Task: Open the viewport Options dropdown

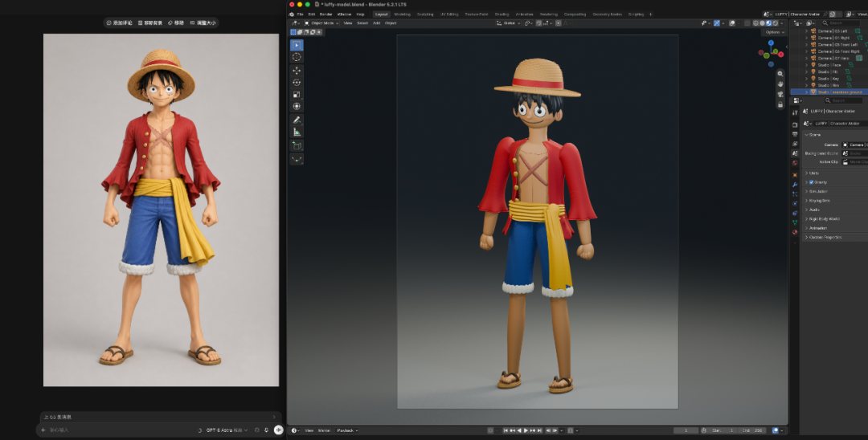Action: 775,32
